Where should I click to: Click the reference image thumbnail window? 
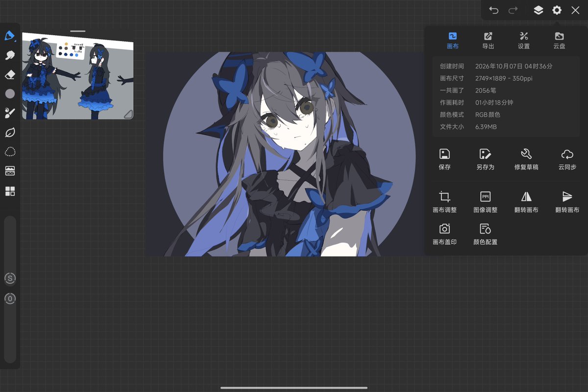77,76
